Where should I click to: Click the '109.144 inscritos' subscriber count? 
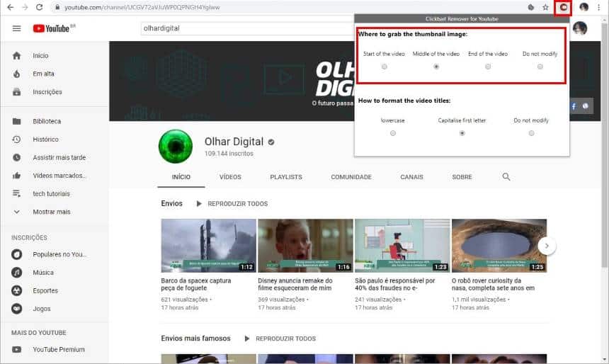229,154
